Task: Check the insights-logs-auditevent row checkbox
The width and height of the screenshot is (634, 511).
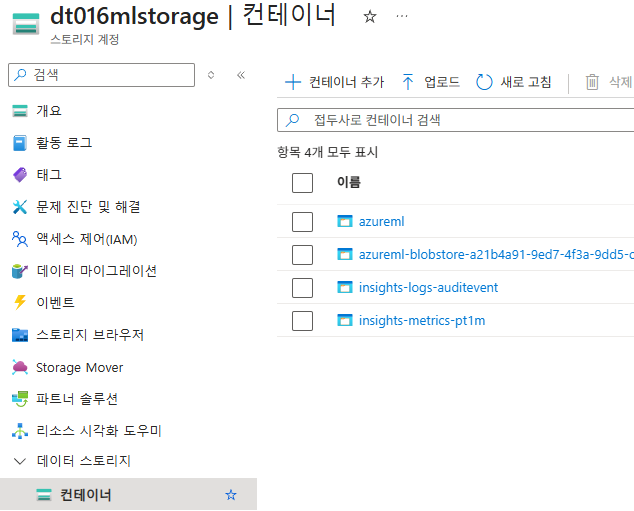Action: [x=302, y=287]
